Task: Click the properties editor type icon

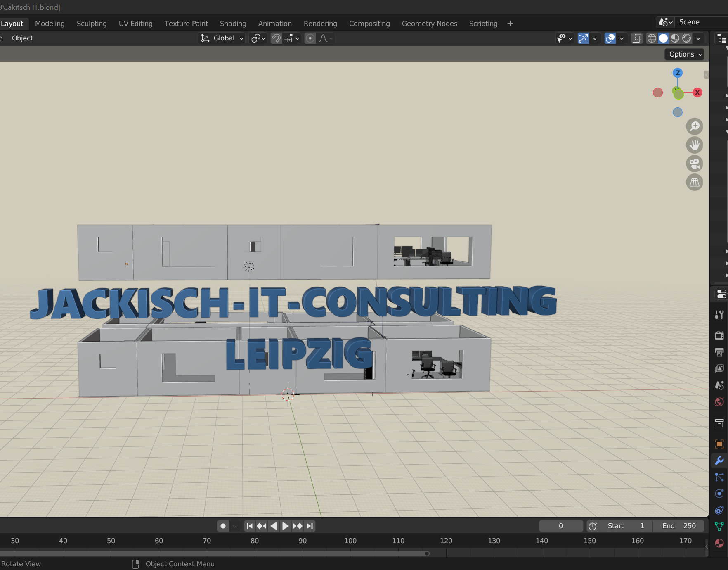Action: [x=721, y=294]
